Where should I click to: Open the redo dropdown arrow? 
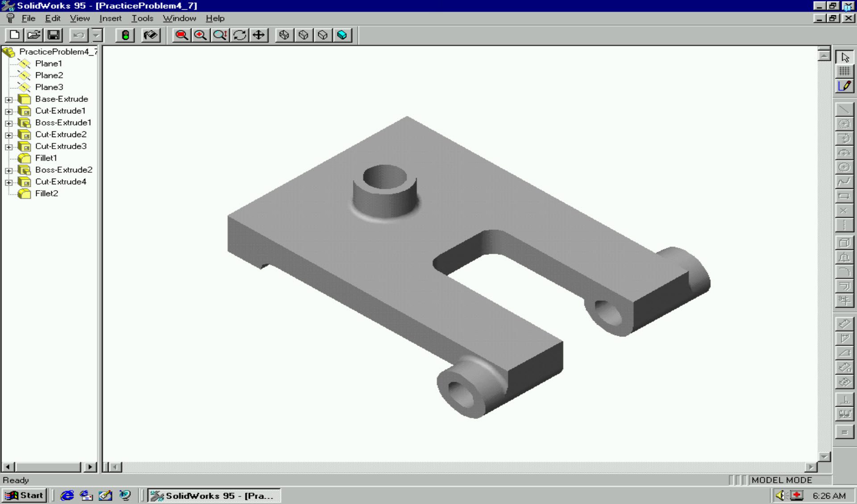pyautogui.click(x=98, y=36)
